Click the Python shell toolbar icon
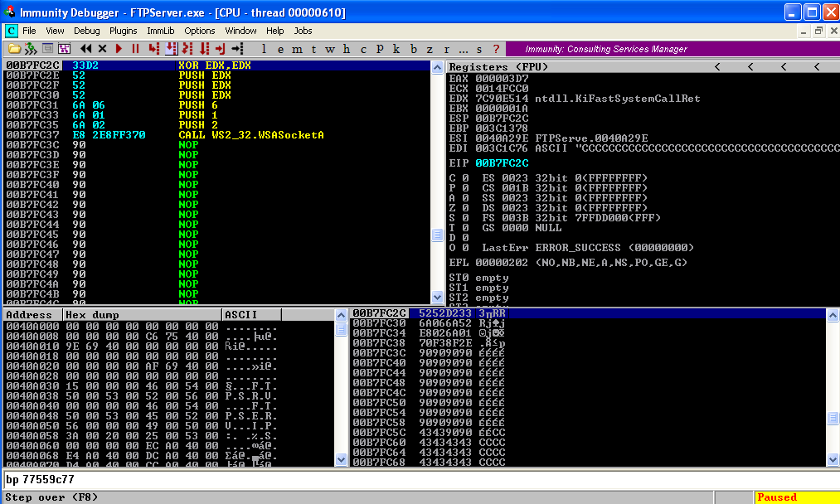Viewport: 840px width, 504px height. pos(31,49)
